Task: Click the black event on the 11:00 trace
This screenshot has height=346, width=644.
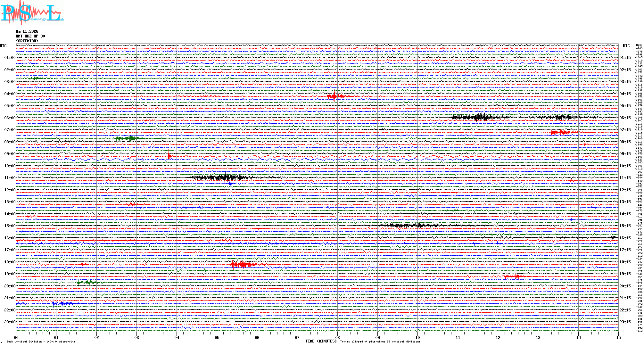Action: point(224,177)
